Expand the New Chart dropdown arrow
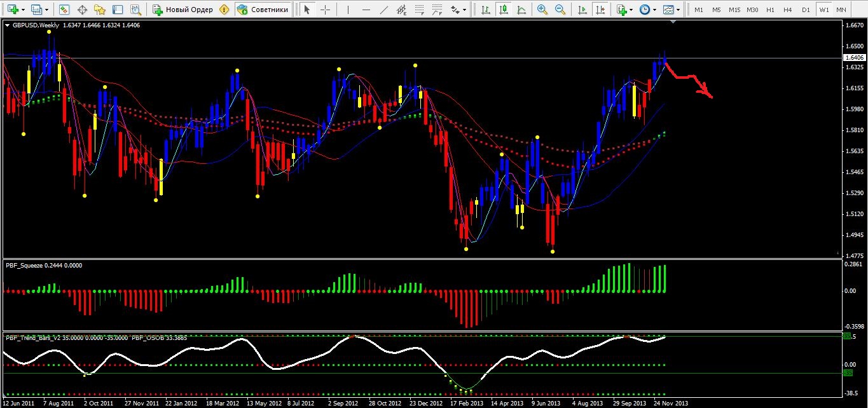 point(24,10)
